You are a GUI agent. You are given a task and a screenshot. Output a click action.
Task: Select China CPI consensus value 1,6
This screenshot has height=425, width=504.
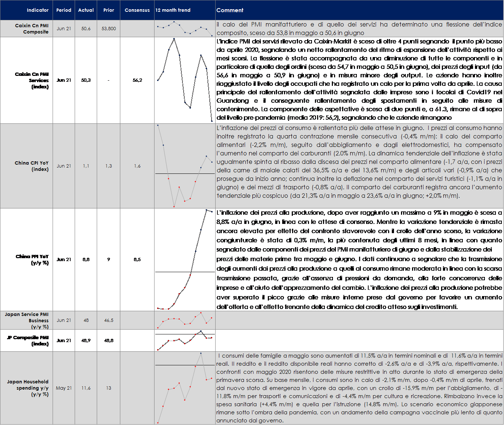click(137, 166)
